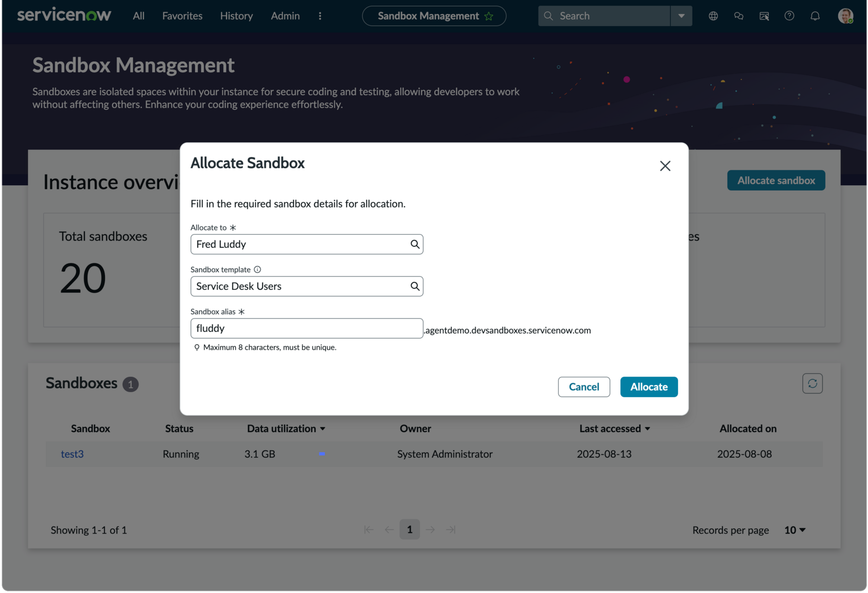Open the user profile avatar
868x593 pixels.
(x=846, y=16)
